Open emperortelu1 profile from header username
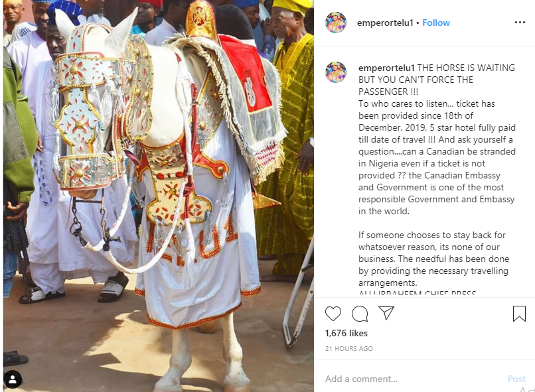The height and width of the screenshot is (392, 535). (385, 23)
